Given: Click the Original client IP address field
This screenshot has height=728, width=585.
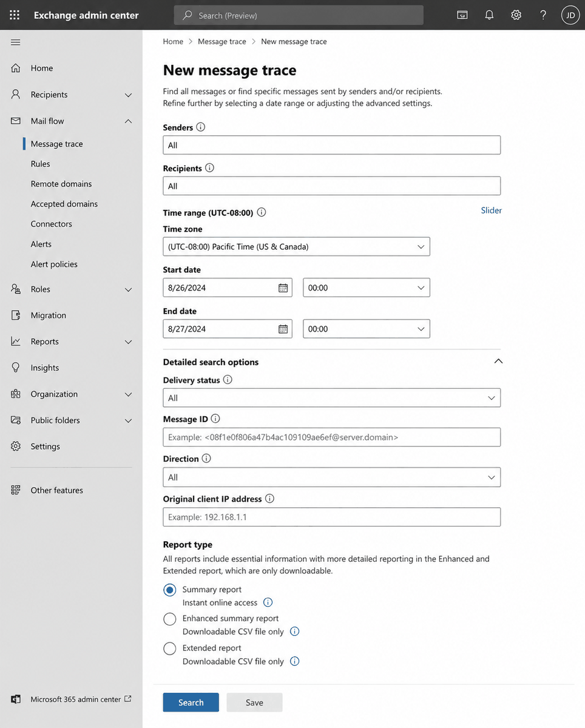Looking at the screenshot, I should tap(332, 517).
